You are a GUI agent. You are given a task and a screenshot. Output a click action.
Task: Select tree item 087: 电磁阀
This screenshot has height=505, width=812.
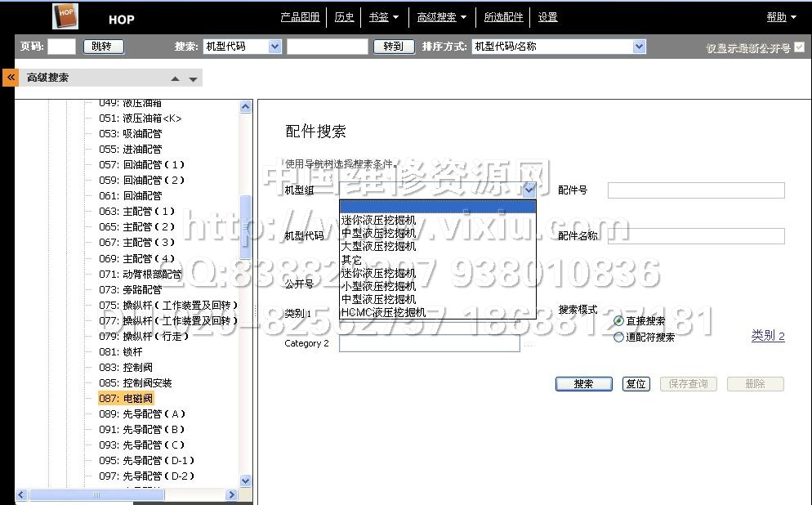[x=125, y=399]
